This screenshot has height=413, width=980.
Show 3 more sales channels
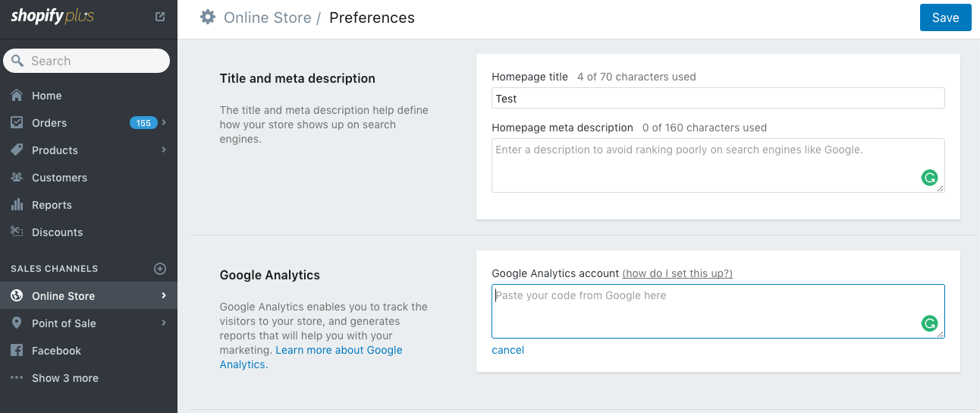(64, 378)
